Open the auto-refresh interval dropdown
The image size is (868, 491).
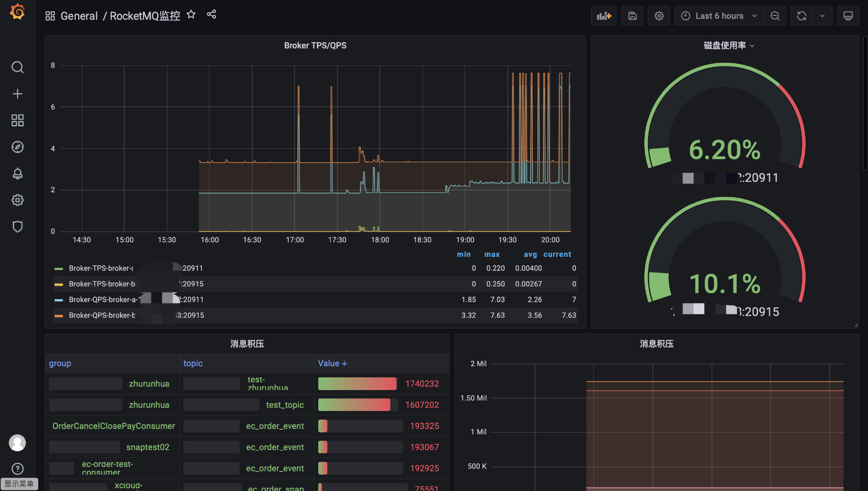click(x=823, y=15)
